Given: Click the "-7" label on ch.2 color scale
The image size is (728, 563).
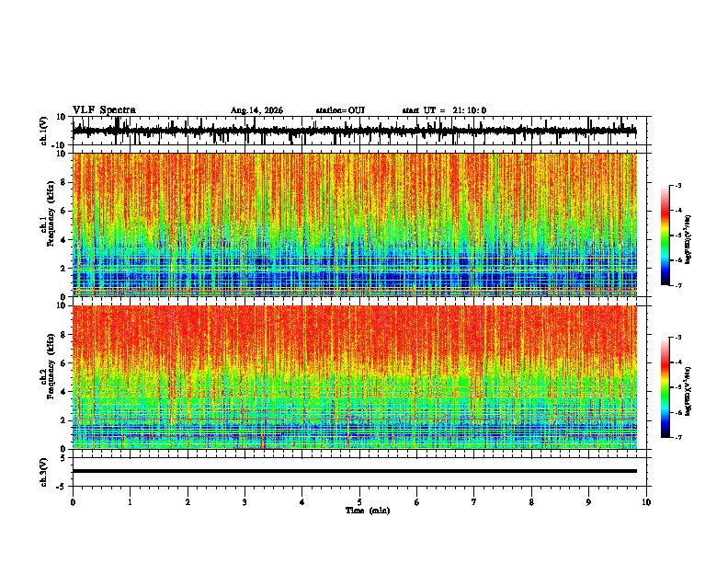Looking at the screenshot, I should [677, 438].
